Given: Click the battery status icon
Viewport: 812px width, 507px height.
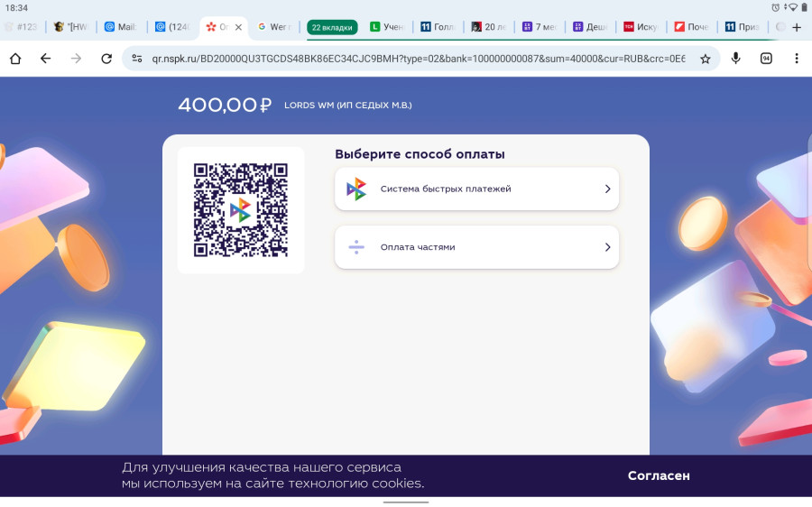Looking at the screenshot, I should coord(804,7).
